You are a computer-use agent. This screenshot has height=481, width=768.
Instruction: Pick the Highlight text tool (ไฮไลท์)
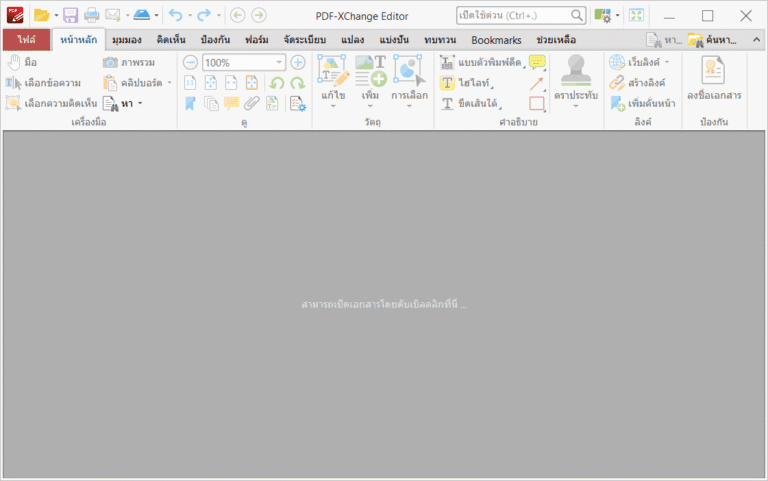click(x=466, y=83)
